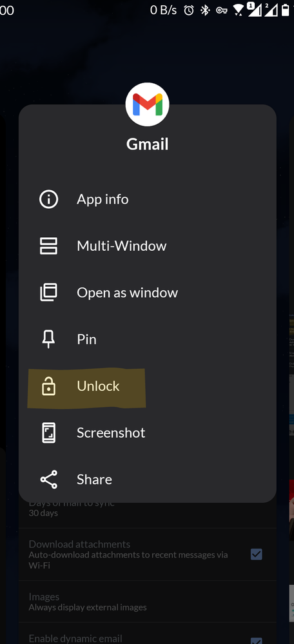Tap the VPN key status icon
Viewport: 294px width, 644px height.
tap(222, 10)
